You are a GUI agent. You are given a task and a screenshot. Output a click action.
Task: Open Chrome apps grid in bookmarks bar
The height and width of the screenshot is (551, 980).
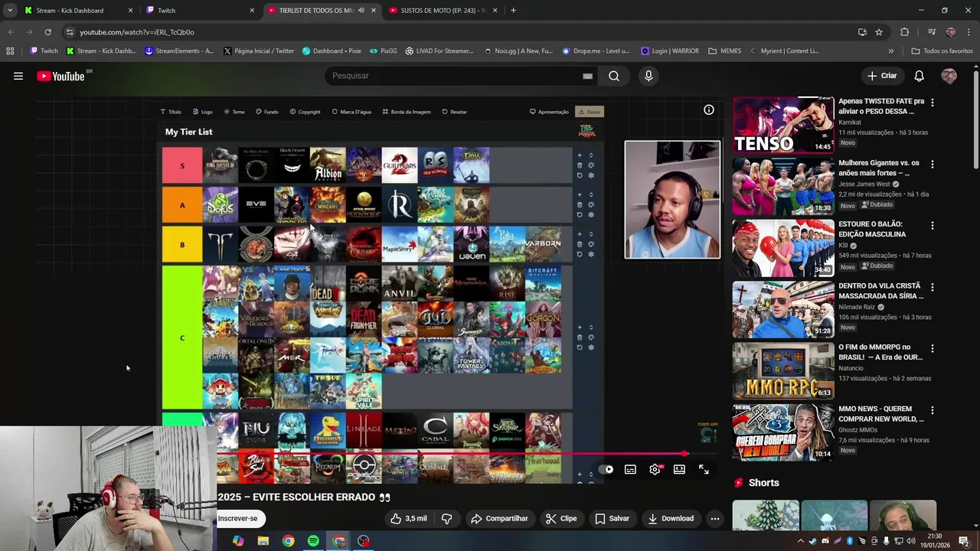10,51
